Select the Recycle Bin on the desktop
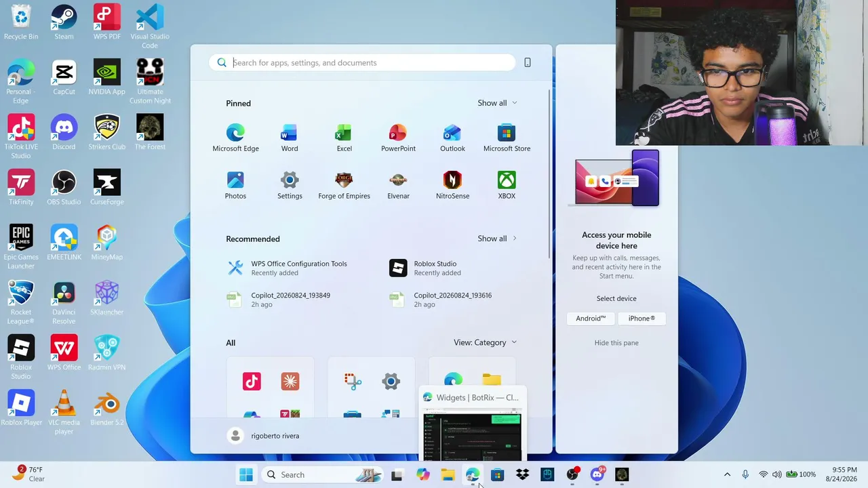Image resolution: width=868 pixels, height=488 pixels. pyautogui.click(x=21, y=22)
